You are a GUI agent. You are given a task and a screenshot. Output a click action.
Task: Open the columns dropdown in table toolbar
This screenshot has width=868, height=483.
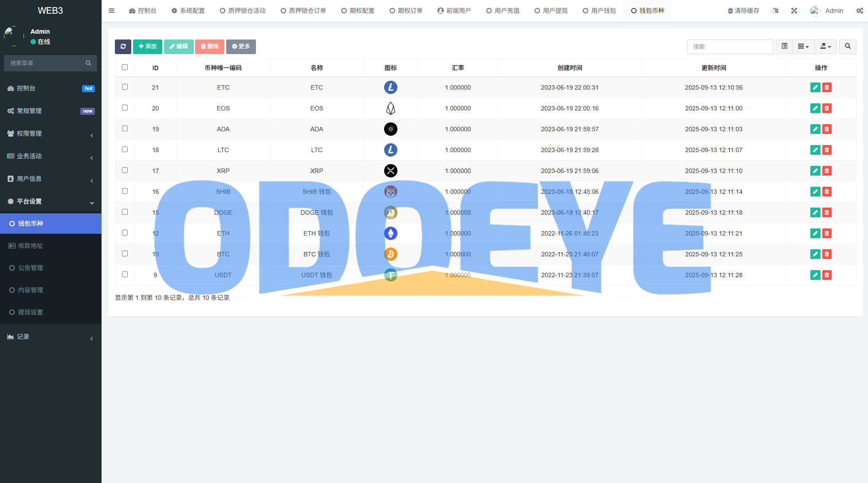(x=803, y=47)
